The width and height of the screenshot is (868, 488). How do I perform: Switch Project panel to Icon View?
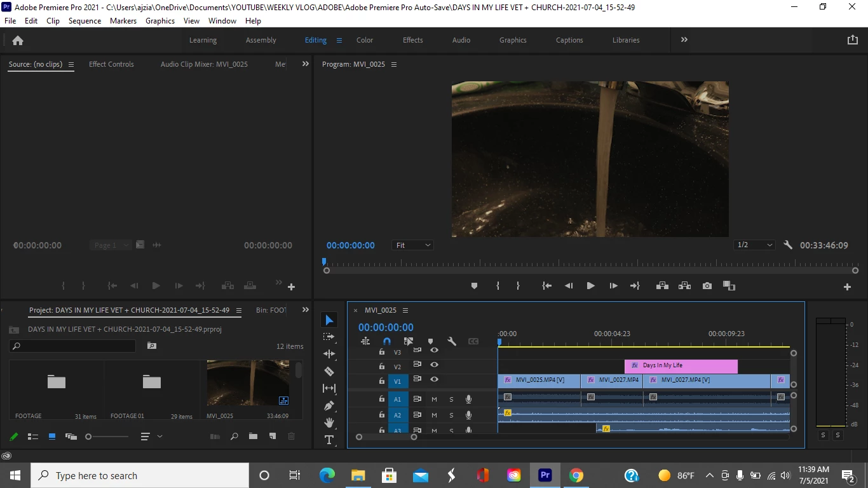(x=52, y=437)
